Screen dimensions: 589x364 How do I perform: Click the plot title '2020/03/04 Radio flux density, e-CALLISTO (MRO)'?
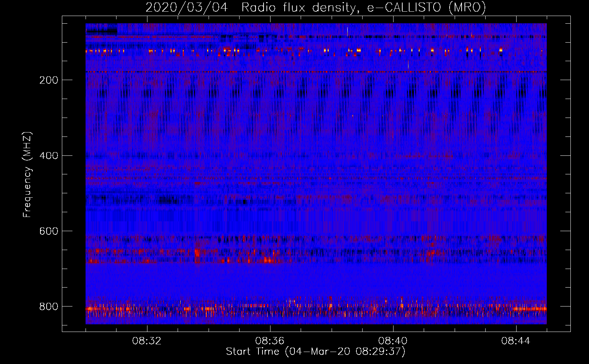coord(316,7)
